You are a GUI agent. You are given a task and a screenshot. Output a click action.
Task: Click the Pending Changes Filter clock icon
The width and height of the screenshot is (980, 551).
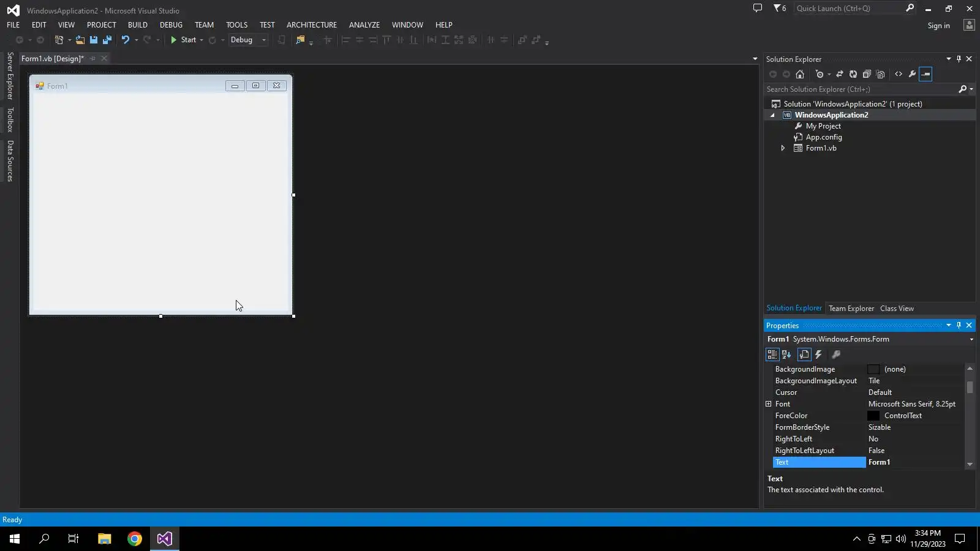click(x=820, y=74)
